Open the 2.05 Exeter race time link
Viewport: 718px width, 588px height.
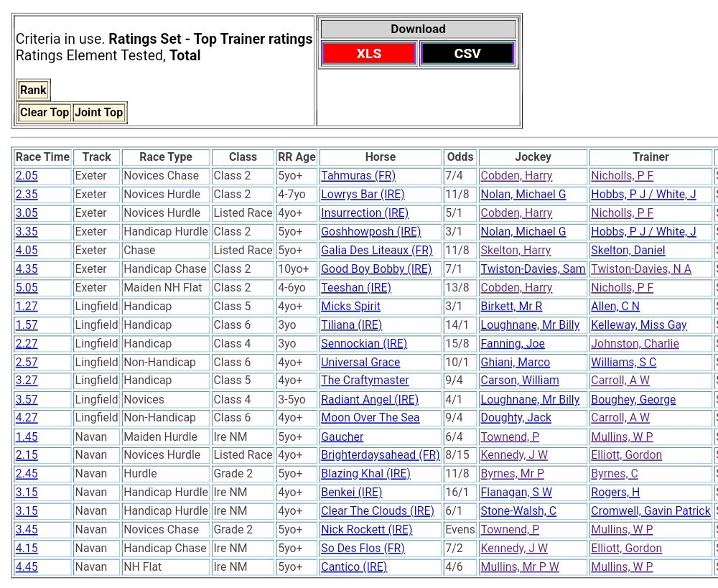point(27,176)
